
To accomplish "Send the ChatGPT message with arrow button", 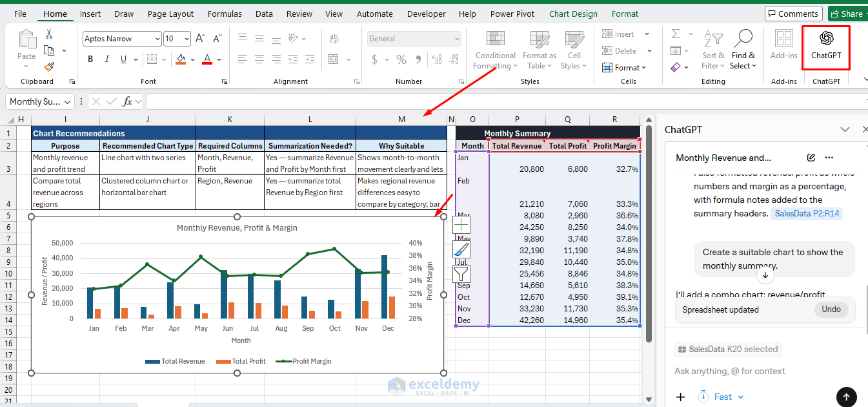I will click(846, 397).
